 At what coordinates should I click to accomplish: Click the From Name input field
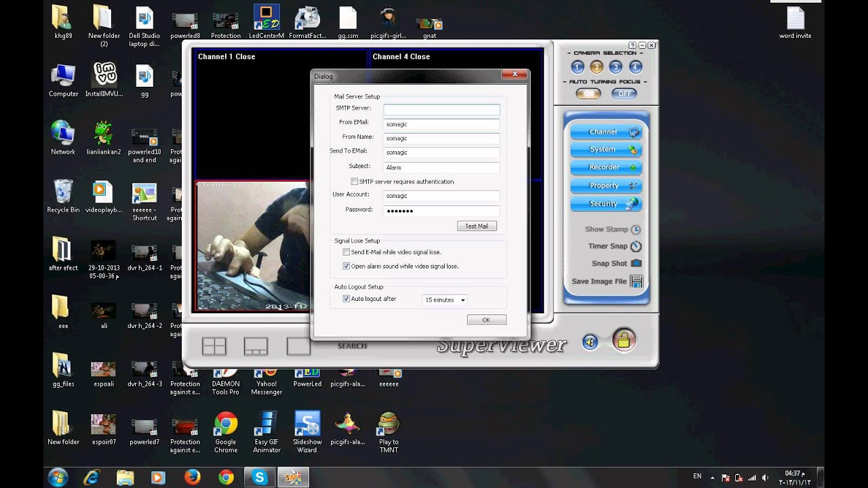[x=441, y=138]
